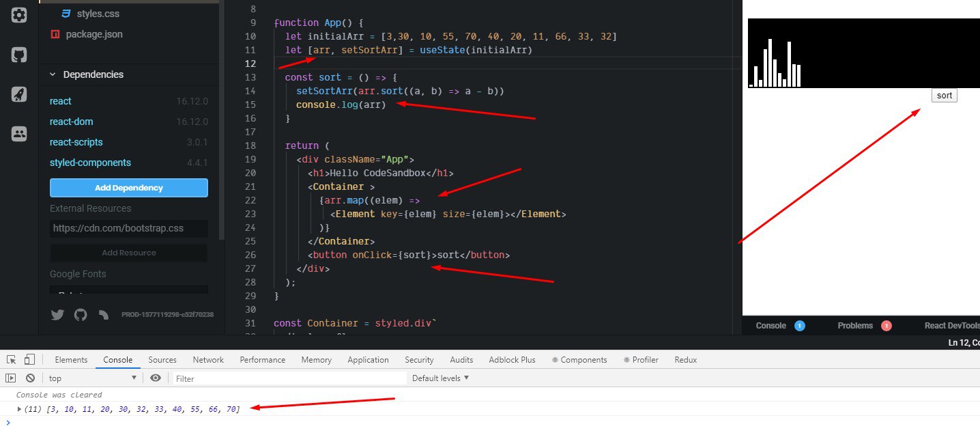
Task: Open the Network tab
Action: (x=208, y=360)
